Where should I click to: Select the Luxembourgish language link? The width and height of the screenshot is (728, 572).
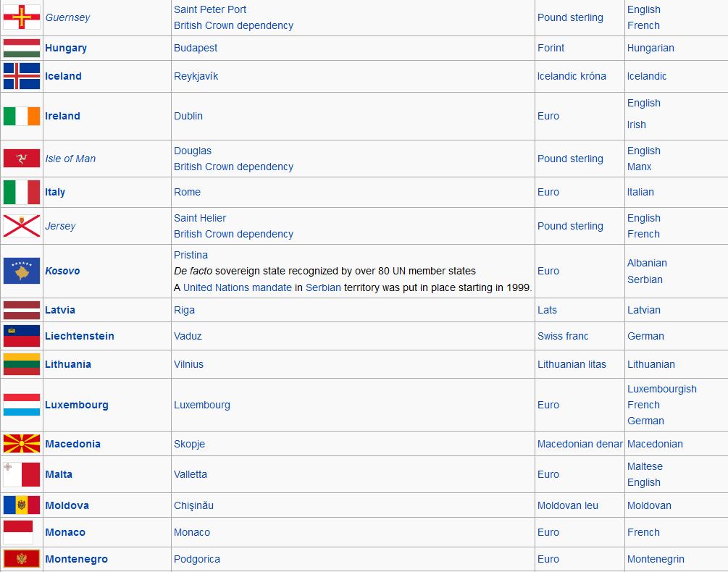(x=662, y=389)
